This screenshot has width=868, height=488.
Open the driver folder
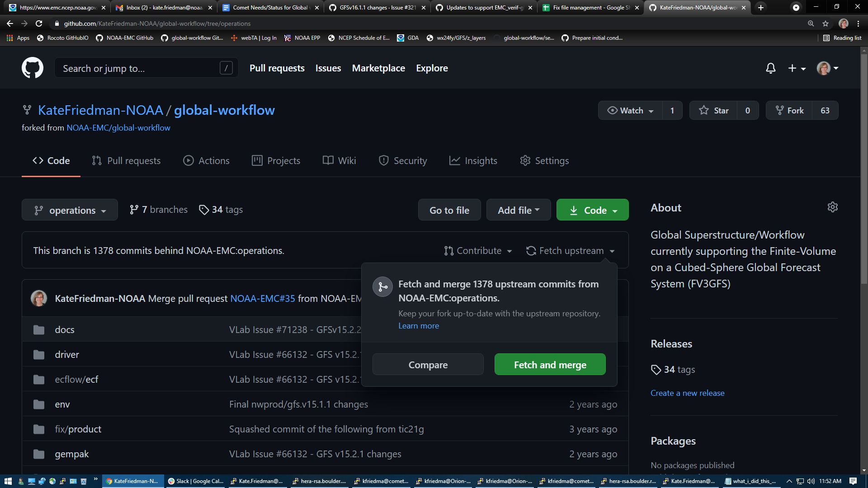pyautogui.click(x=67, y=355)
